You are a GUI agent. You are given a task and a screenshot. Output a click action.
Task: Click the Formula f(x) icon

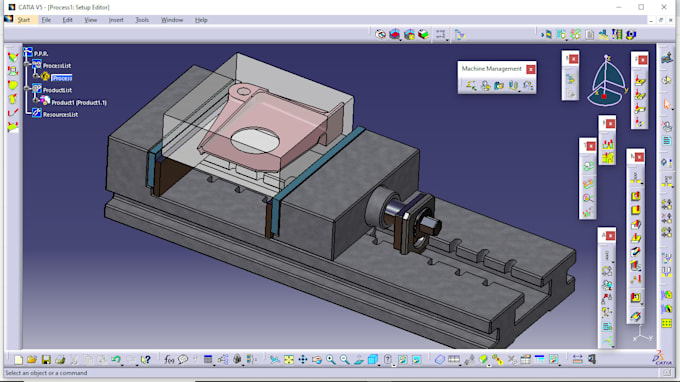click(169, 359)
